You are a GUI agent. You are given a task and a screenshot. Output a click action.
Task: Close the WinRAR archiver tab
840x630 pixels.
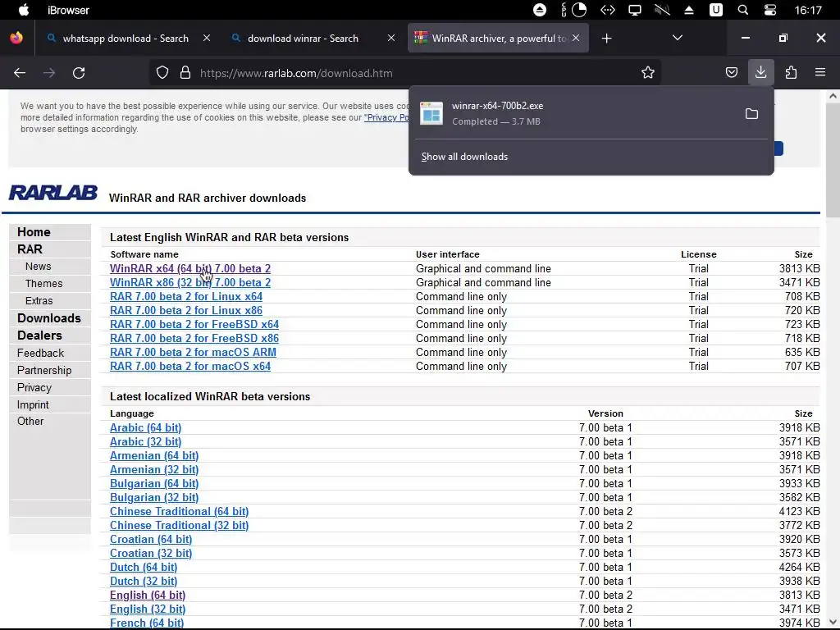[576, 38]
